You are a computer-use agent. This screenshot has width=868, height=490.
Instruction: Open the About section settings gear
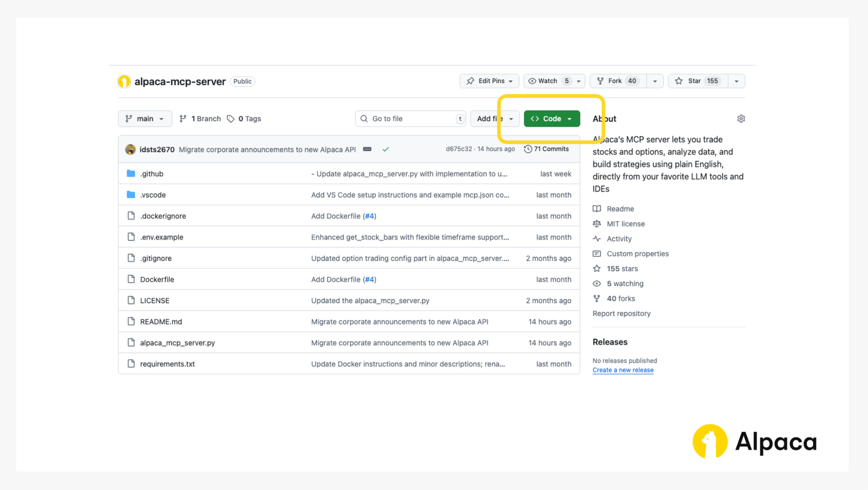(x=741, y=119)
